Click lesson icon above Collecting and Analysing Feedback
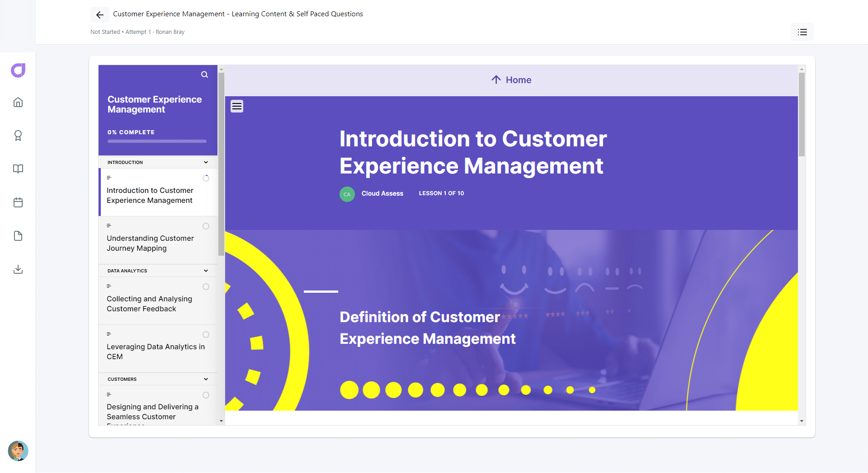 [x=109, y=286]
